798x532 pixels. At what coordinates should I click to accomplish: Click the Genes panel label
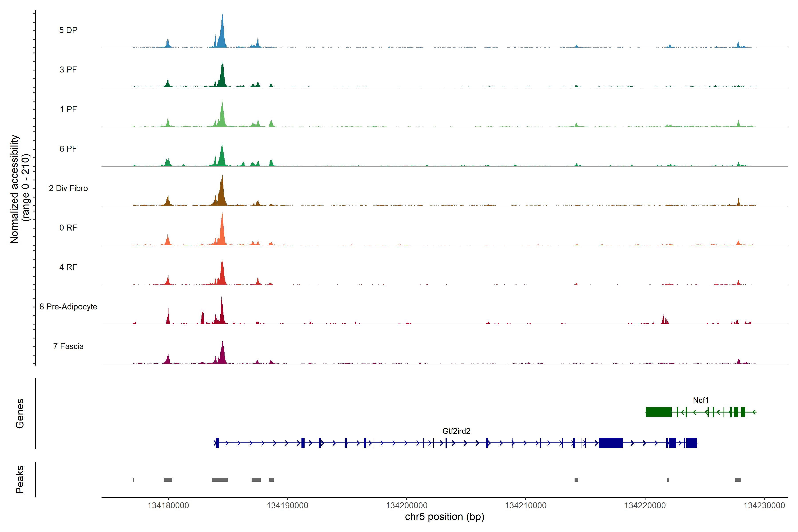[x=20, y=413]
